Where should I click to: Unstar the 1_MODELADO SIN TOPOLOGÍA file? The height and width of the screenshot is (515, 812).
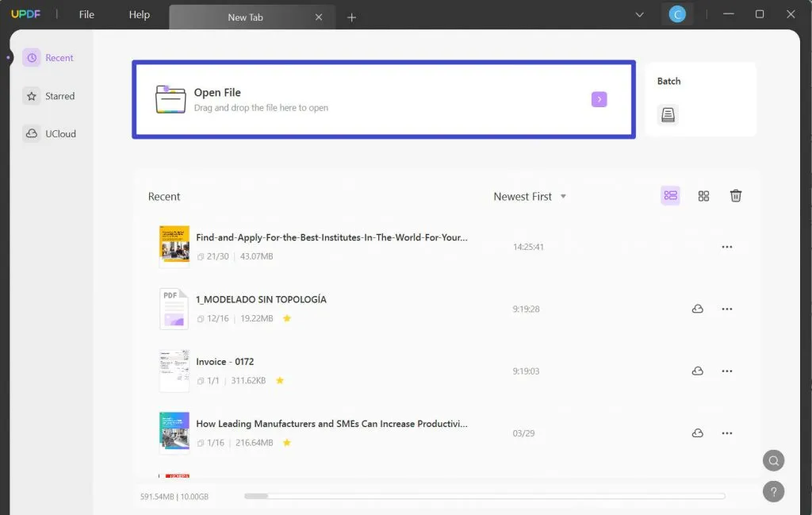287,318
